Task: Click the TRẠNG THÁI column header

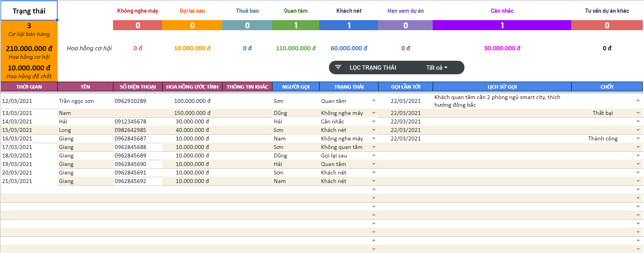Action: pyautogui.click(x=349, y=87)
